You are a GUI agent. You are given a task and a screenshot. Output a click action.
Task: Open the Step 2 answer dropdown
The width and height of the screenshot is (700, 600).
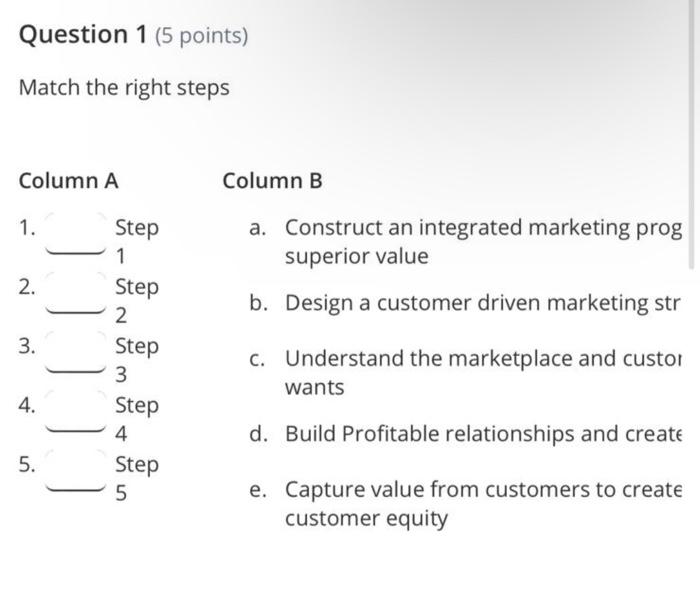click(x=76, y=293)
